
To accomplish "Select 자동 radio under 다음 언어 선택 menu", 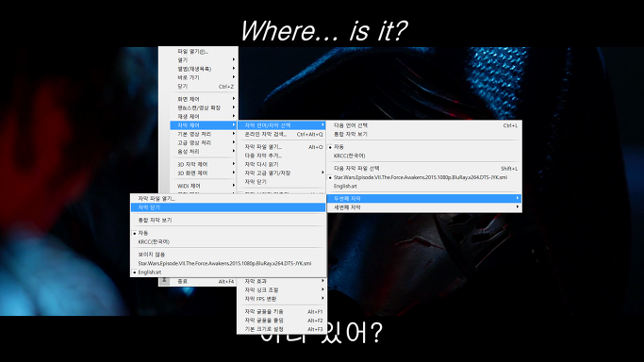I will (424, 146).
